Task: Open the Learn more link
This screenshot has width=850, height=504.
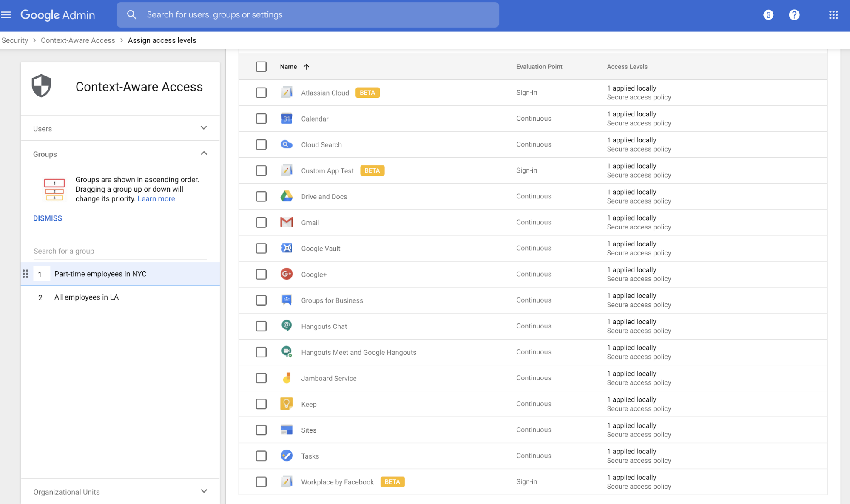Action: [x=156, y=198]
